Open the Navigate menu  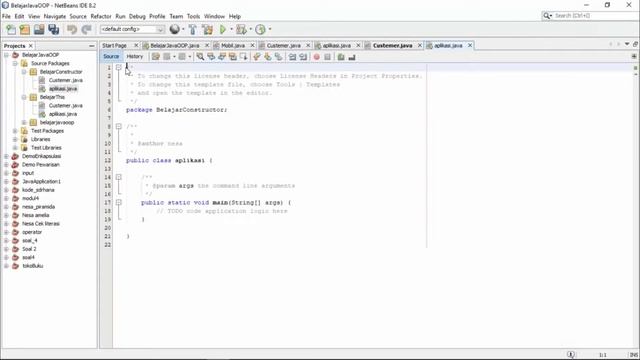point(55,16)
